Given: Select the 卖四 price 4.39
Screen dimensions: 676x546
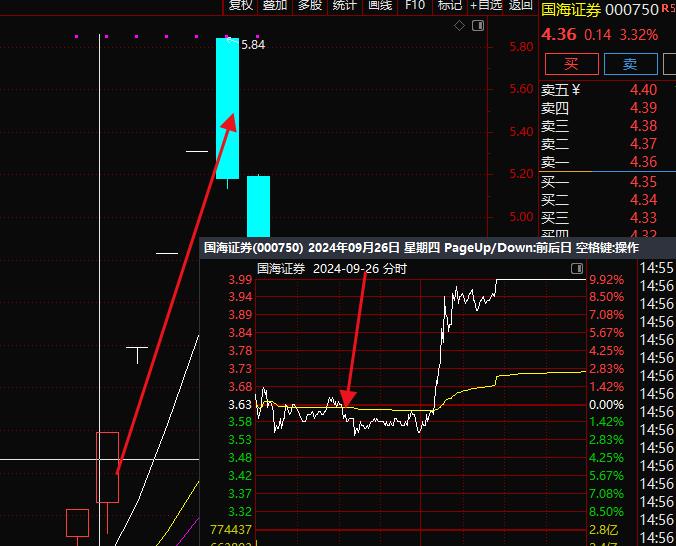Looking at the screenshot, I should [643, 108].
